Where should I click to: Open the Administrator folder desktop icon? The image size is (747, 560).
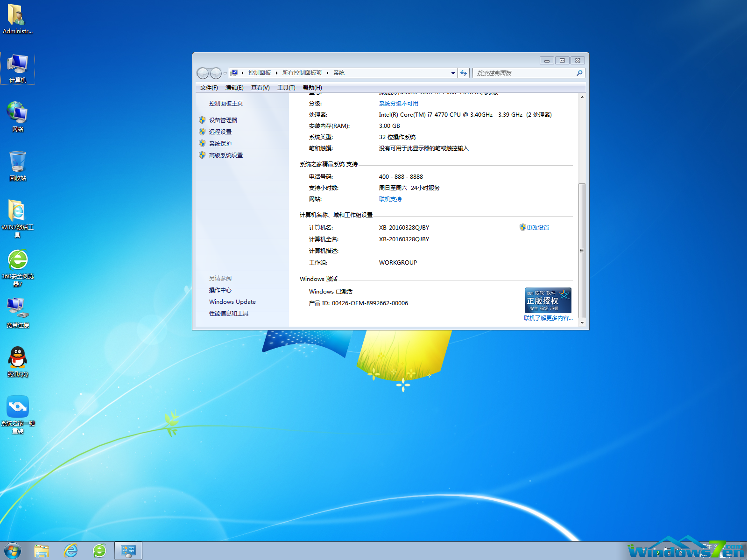click(x=17, y=19)
